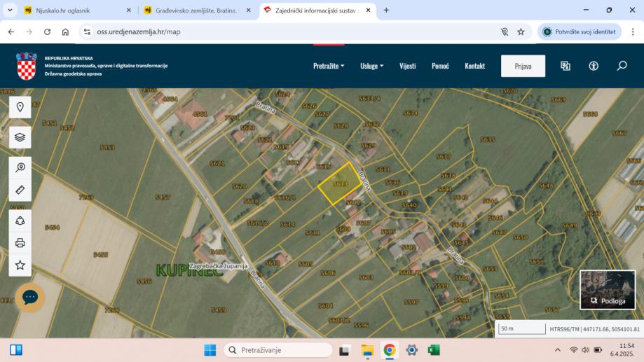Show hidden system tray icons
Screen dimensions: 644x362
click(557, 350)
